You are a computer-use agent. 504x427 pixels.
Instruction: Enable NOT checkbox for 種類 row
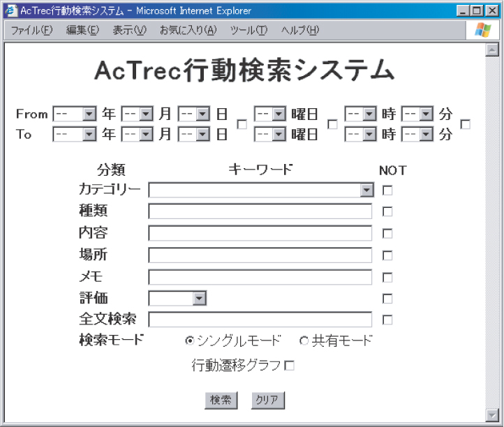point(387,211)
